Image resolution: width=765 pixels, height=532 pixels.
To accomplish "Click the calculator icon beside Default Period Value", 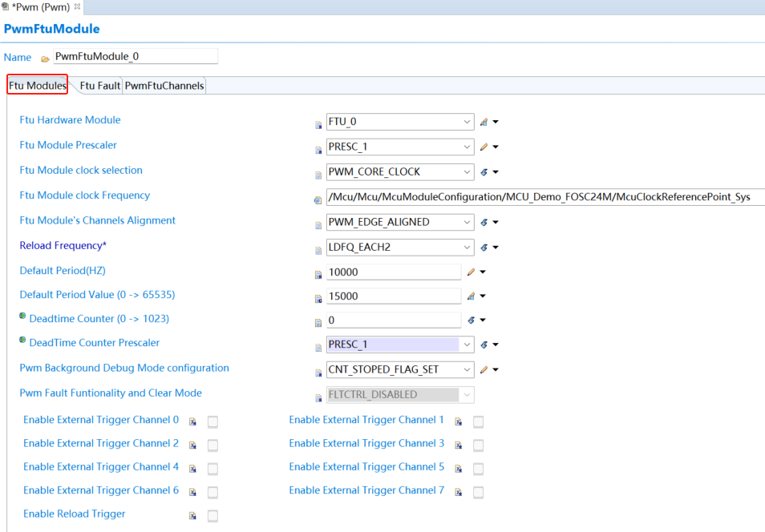I will (x=471, y=296).
